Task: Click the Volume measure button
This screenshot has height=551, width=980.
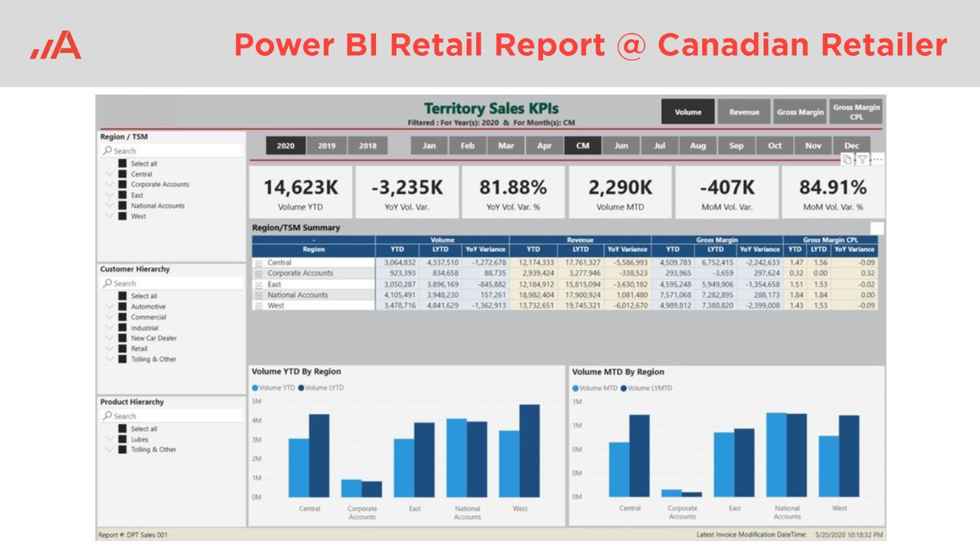Action: coord(688,112)
